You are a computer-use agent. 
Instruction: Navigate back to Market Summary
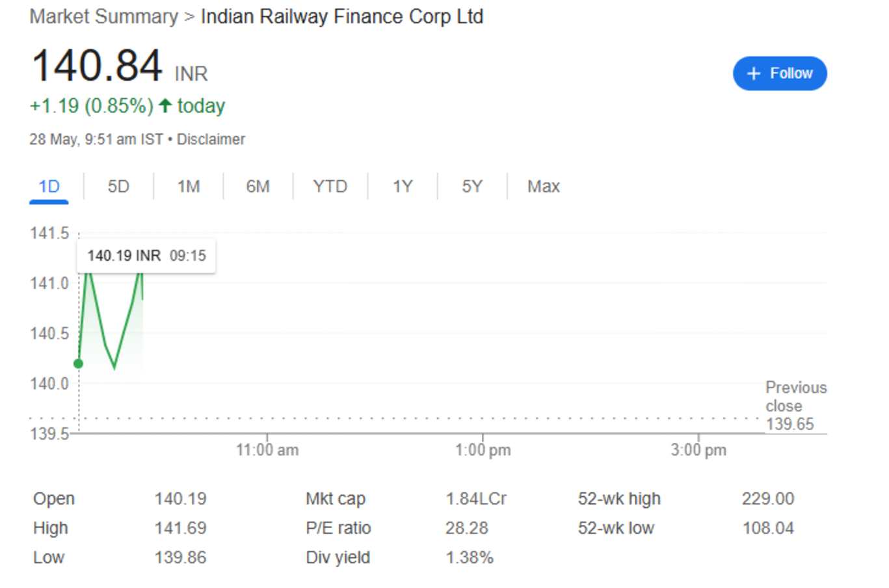[103, 16]
